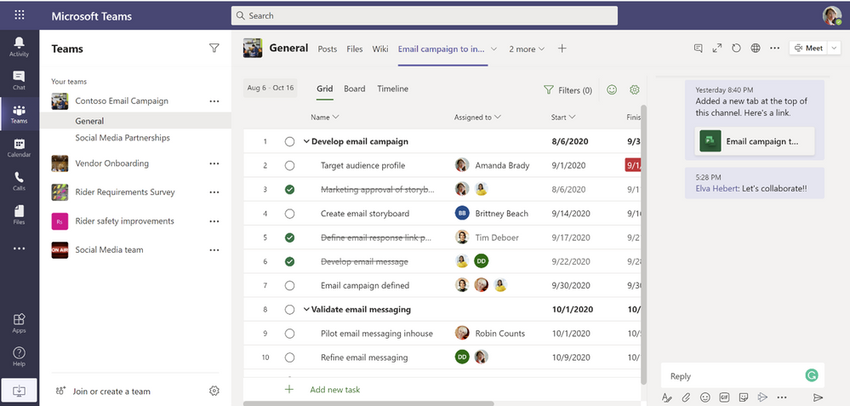The image size is (850, 406).
Task: Open the Calendar app icon
Action: (x=19, y=147)
